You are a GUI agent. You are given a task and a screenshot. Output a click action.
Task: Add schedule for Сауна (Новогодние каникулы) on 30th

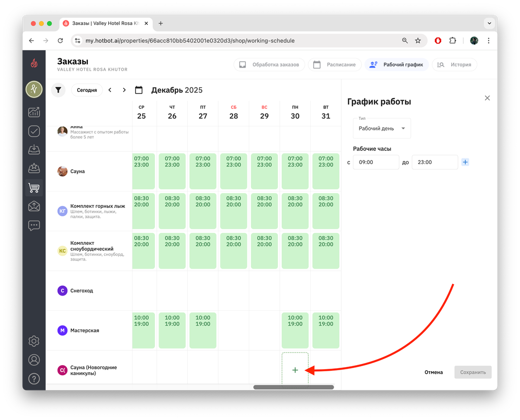pos(295,370)
